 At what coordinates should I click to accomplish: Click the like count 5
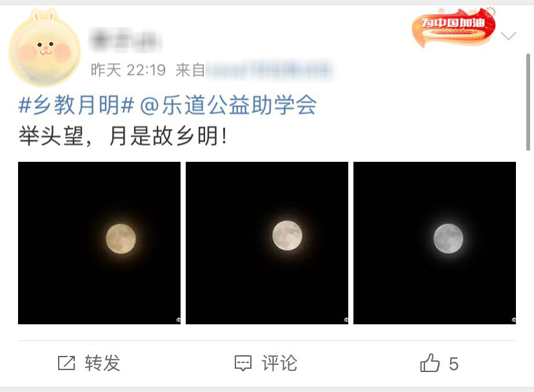point(453,364)
